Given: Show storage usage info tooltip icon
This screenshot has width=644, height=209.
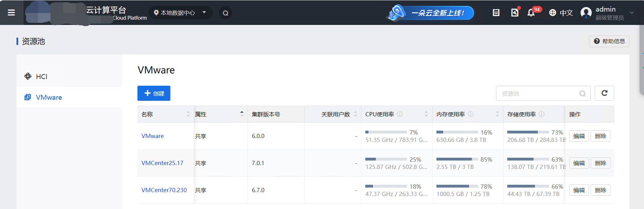Looking at the screenshot, I should point(542,114).
